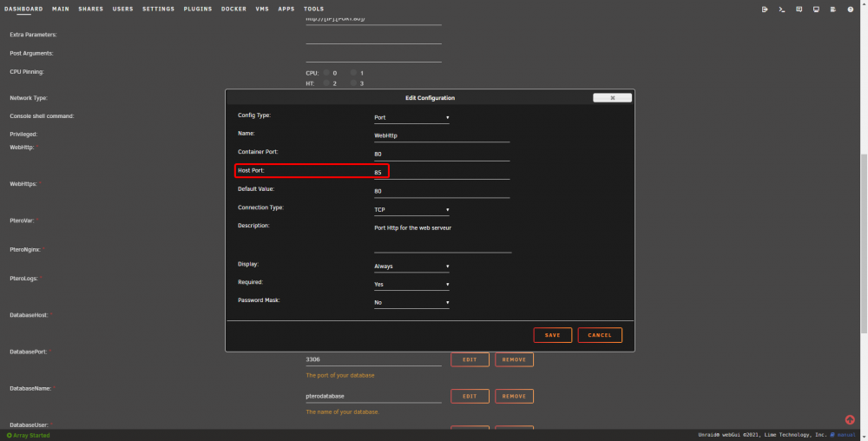Screen dimensions: 868x441
Task: Open the Config Type dropdown
Action: 411,117
